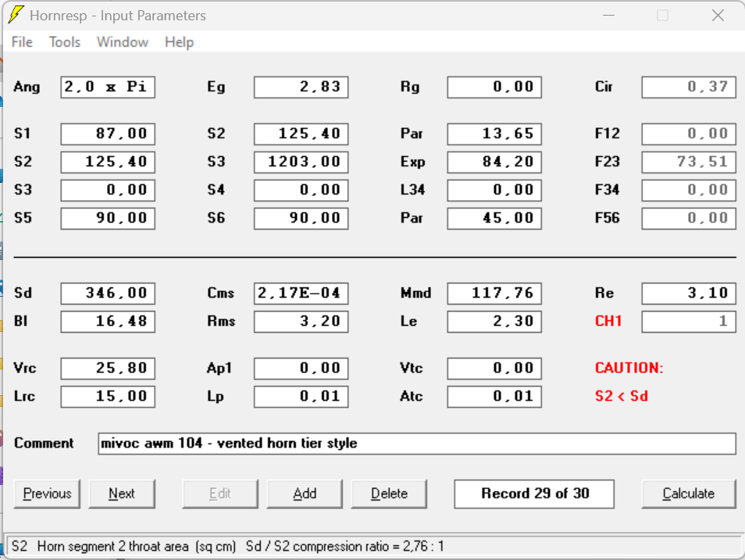Click the Cms field 2,17E-04
This screenshot has height=560, width=745.
tap(301, 294)
